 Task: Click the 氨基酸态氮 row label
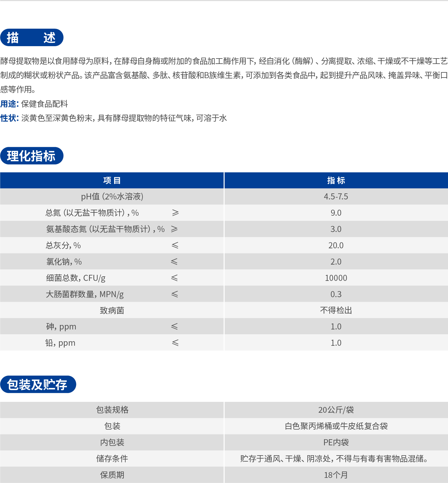(105, 229)
